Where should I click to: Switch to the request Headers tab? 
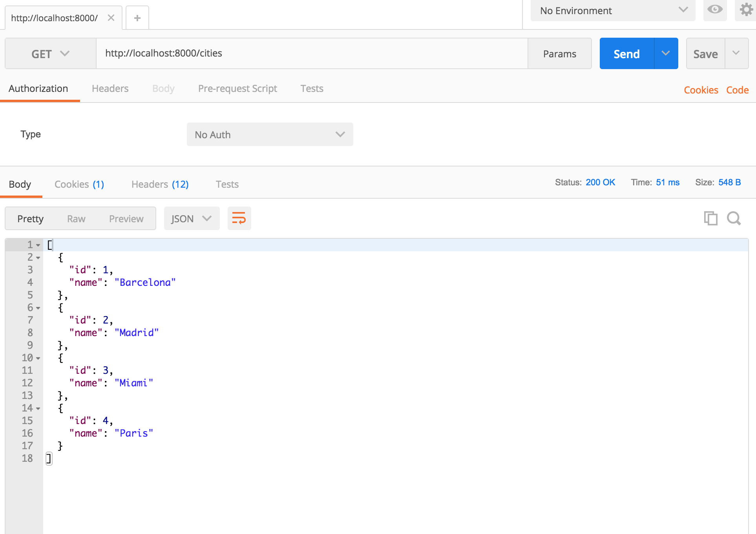click(x=110, y=89)
